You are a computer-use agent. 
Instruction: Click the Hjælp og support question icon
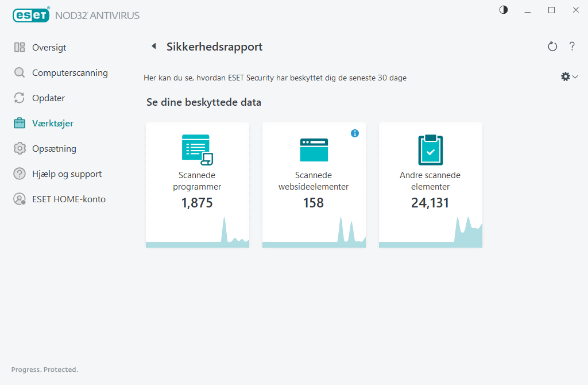click(x=19, y=174)
